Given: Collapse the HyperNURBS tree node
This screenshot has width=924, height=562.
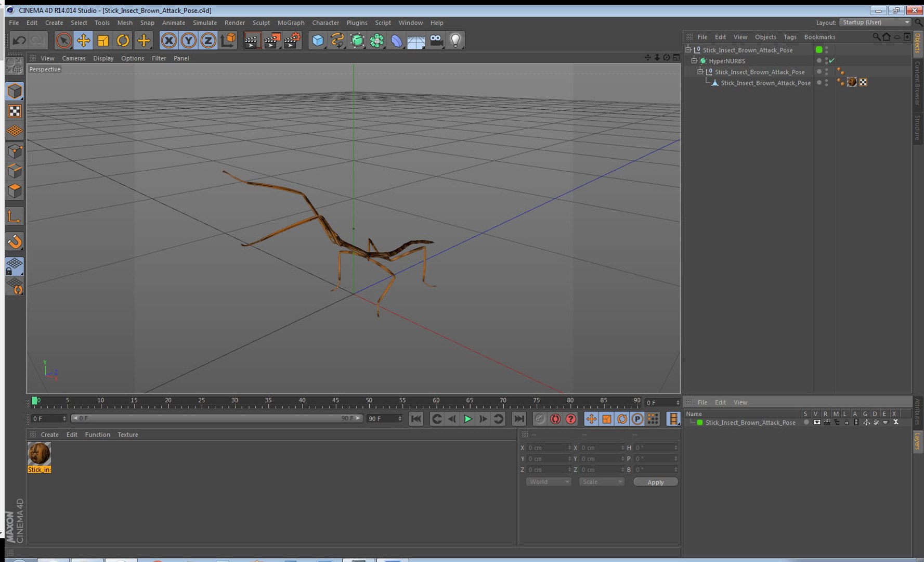Looking at the screenshot, I should (694, 61).
